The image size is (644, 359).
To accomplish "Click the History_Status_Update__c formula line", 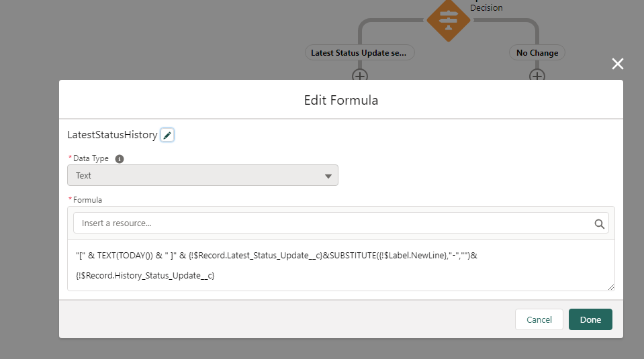I will pyautogui.click(x=145, y=275).
